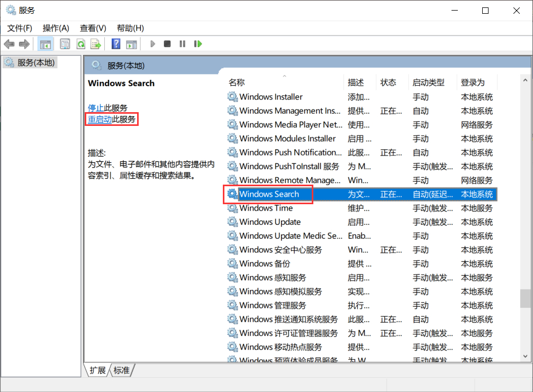Select the Windows Update service name
Viewport: 533px width, 392px height.
[270, 222]
